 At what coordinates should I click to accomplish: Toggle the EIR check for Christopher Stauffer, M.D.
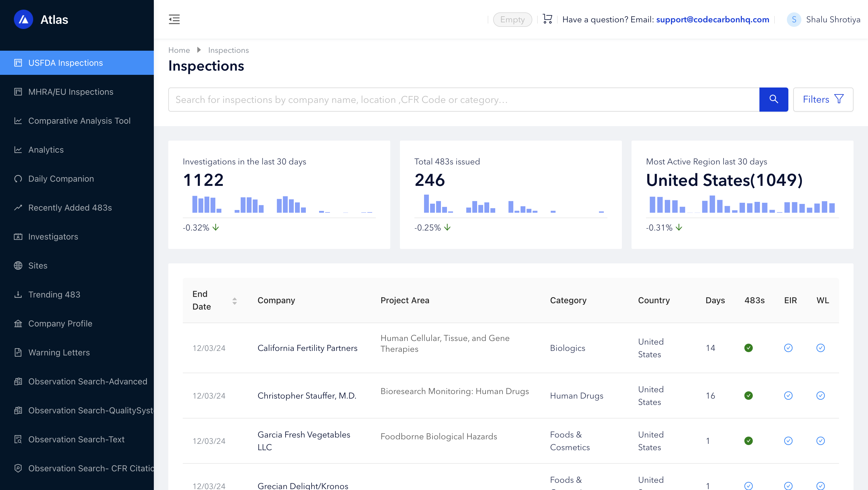point(788,396)
